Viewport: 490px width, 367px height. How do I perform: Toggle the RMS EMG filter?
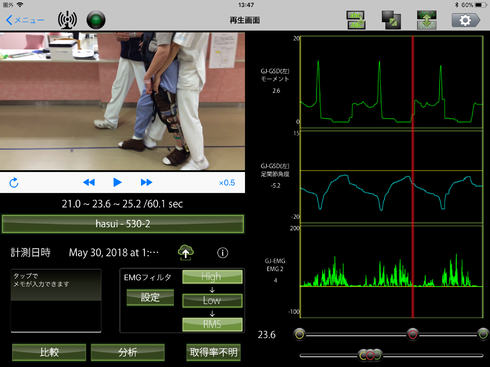click(212, 324)
